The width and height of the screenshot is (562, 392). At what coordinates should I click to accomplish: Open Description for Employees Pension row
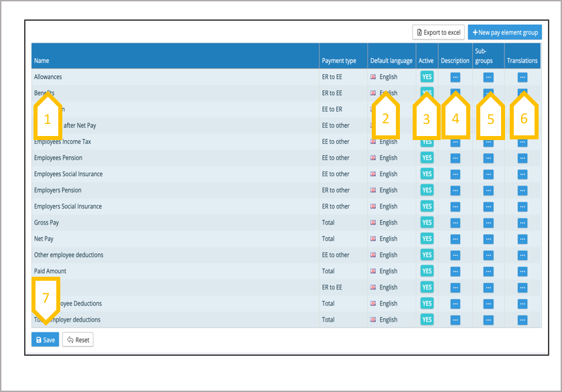tap(455, 158)
